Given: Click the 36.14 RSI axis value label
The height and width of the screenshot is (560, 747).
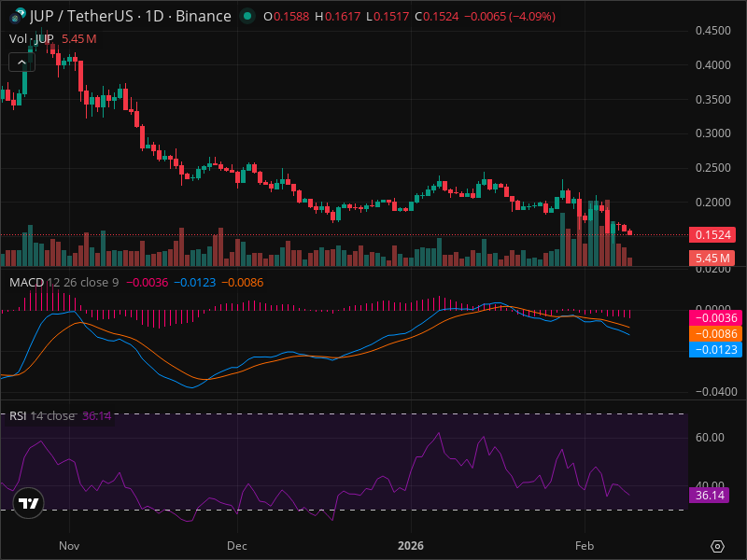Looking at the screenshot, I should [x=709, y=496].
